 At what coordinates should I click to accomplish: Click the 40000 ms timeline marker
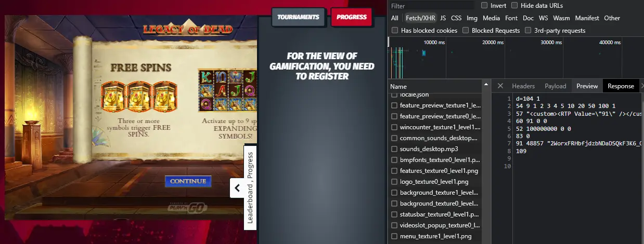pos(610,43)
